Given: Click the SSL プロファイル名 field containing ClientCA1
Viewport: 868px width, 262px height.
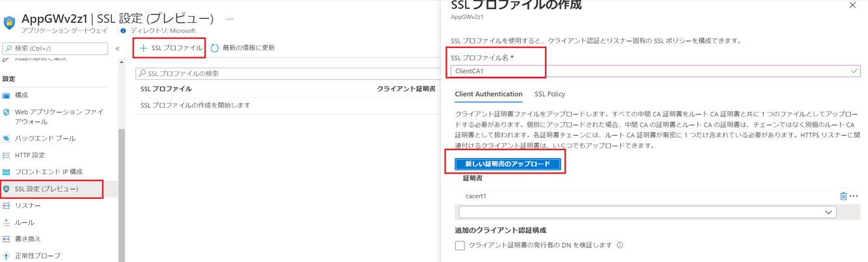Looking at the screenshot, I should (655, 71).
